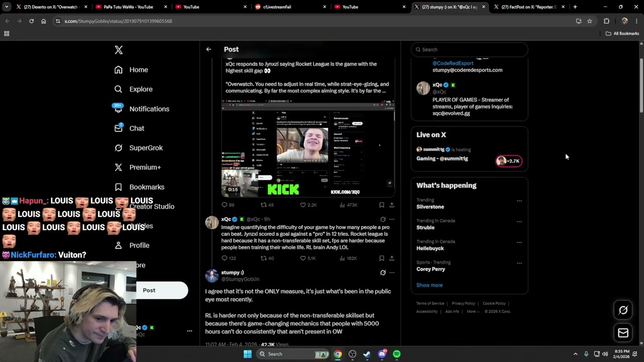Bookmark this page with star icon
The image size is (644, 362).
click(590, 21)
